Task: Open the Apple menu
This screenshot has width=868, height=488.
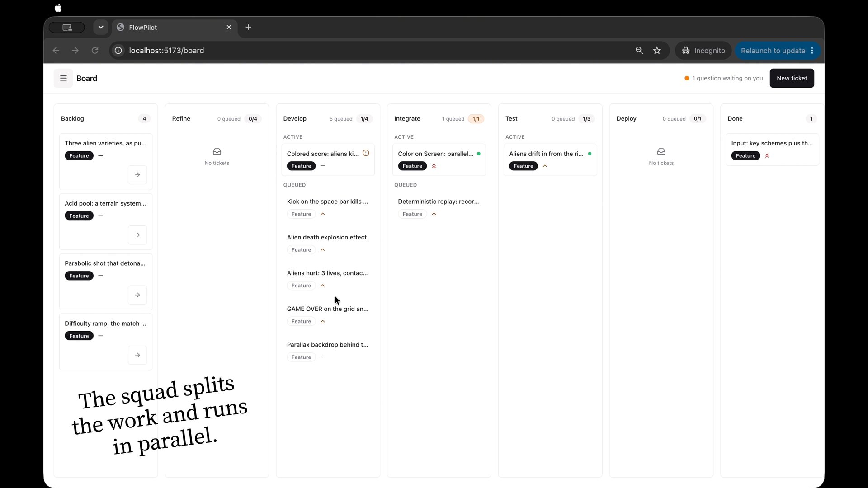Action: (58, 8)
